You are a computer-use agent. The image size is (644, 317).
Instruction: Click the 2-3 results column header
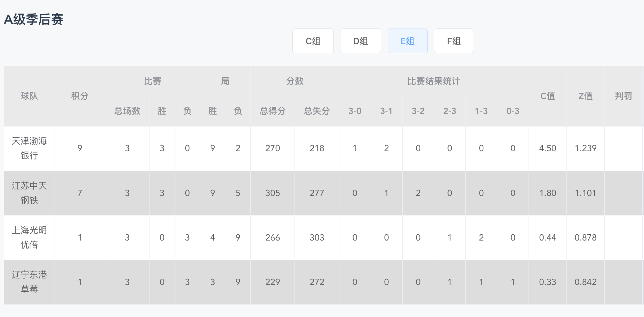450,111
